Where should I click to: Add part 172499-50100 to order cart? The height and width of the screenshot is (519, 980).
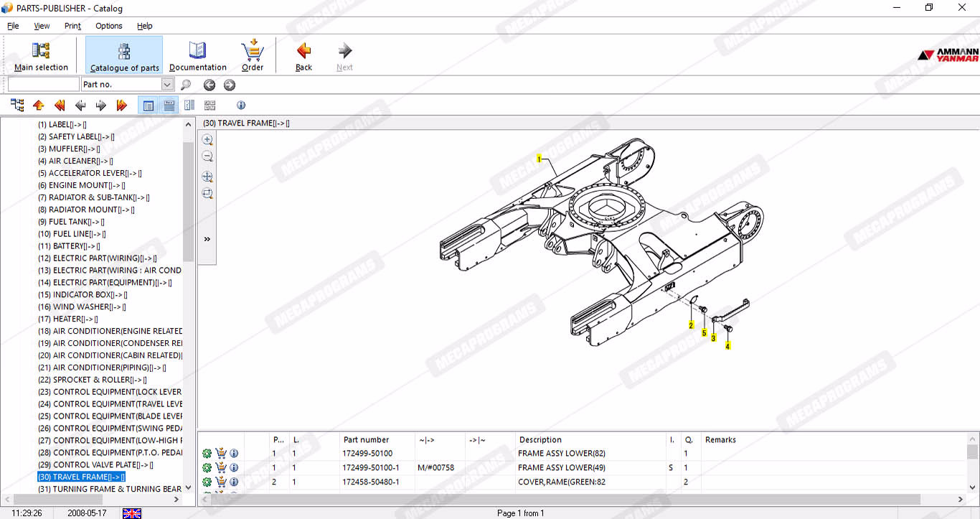[x=221, y=454]
